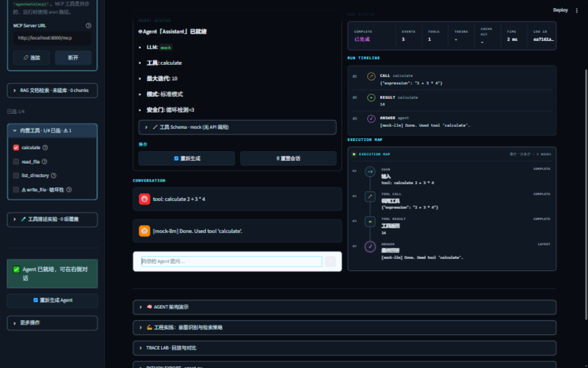Click the warning icon next to write_file
This screenshot has height=368, width=588.
24,190
